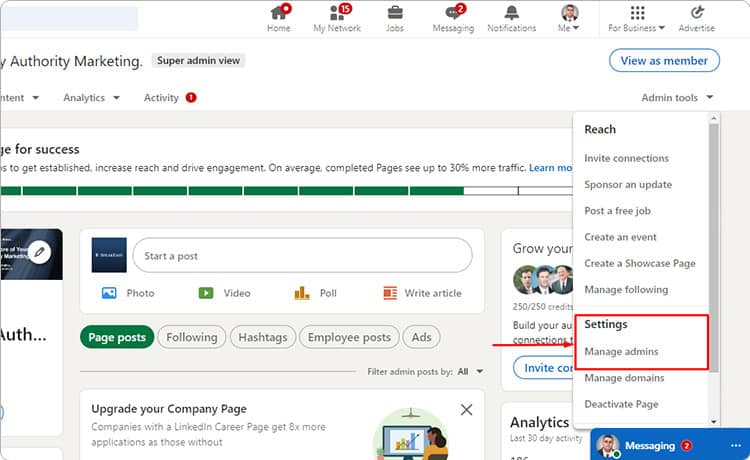750x460 pixels.
Task: Collapse the Admin tools dropdown
Action: click(x=677, y=98)
